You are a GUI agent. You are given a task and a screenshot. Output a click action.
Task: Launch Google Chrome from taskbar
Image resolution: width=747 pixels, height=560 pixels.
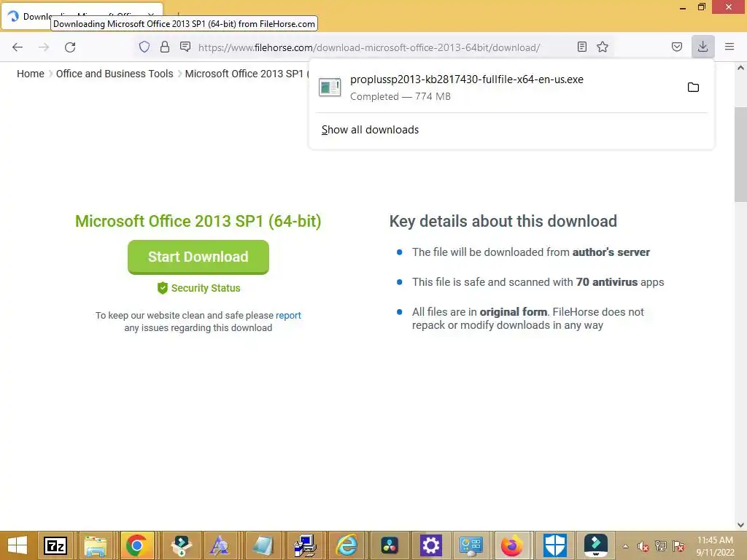pyautogui.click(x=136, y=545)
